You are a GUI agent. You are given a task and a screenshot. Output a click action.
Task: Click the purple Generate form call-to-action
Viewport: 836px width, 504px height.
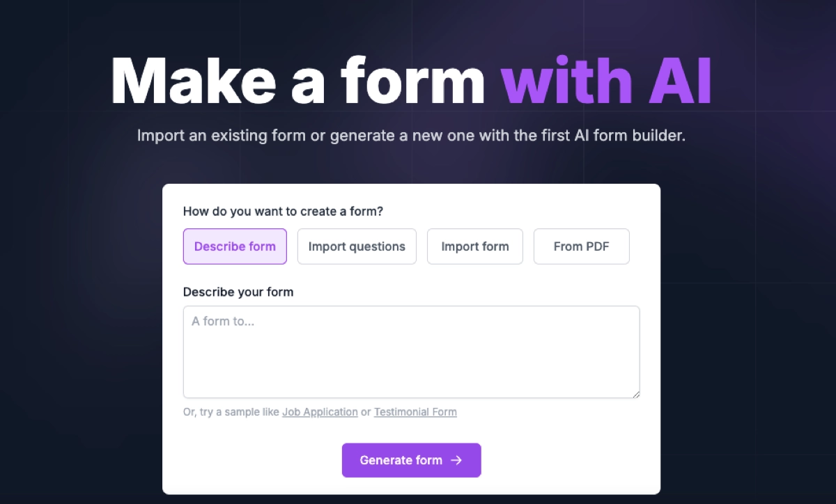(x=411, y=460)
